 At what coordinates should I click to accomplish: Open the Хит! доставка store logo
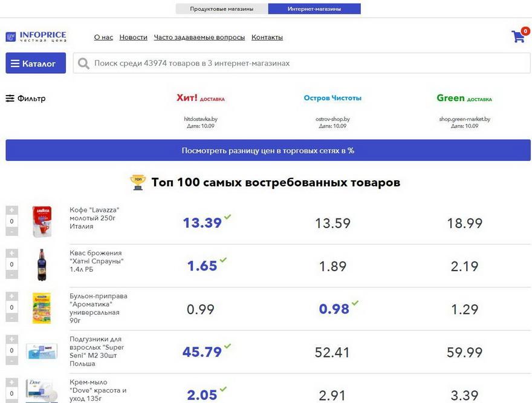pyautogui.click(x=201, y=98)
